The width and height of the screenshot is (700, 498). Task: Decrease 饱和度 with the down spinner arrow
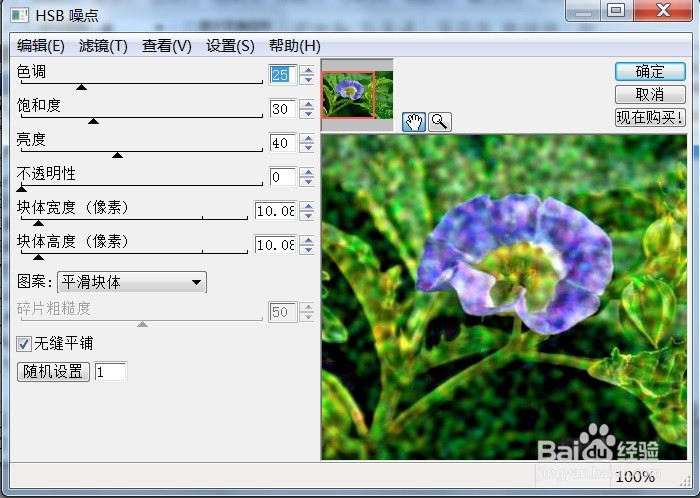click(307, 113)
